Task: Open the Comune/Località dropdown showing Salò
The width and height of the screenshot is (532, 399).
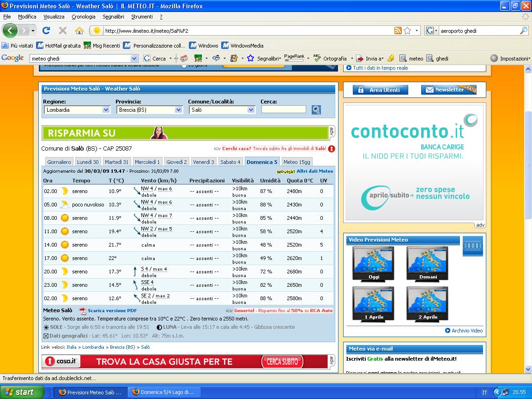Action: tap(222, 109)
